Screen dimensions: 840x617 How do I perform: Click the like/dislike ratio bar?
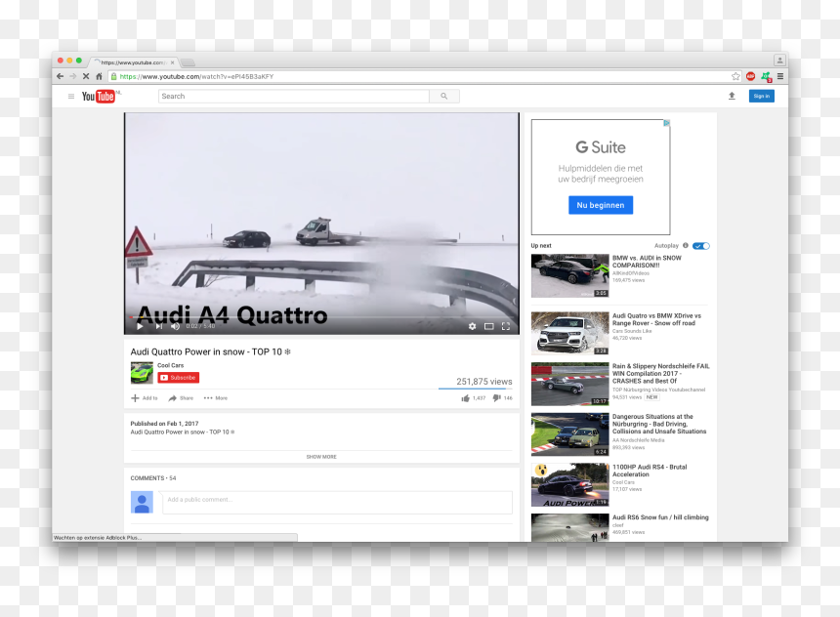[476, 389]
